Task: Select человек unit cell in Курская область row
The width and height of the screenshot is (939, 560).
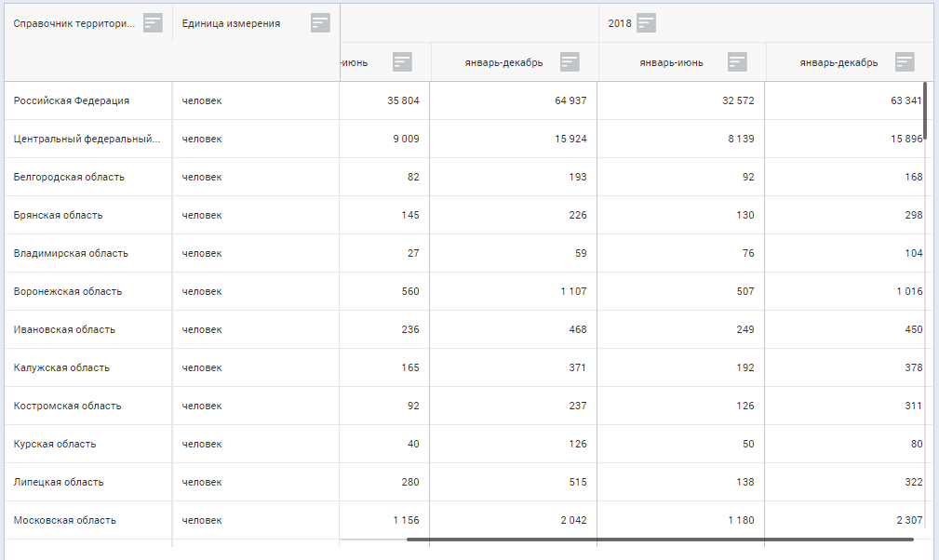Action: click(x=202, y=444)
